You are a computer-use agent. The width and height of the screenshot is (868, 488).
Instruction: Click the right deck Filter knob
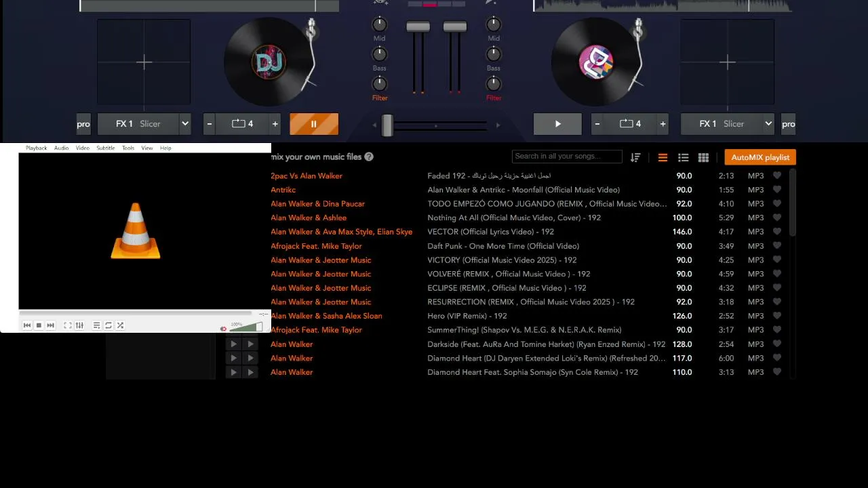click(494, 84)
